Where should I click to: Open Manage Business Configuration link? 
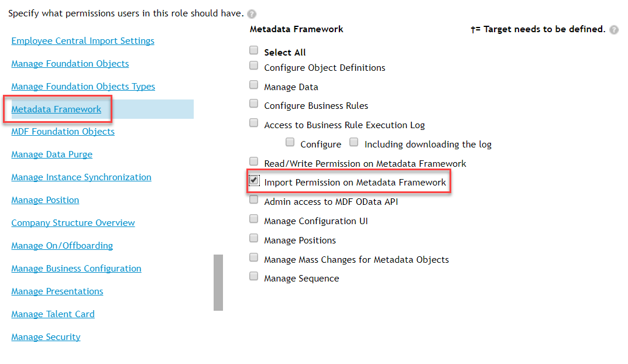click(76, 269)
